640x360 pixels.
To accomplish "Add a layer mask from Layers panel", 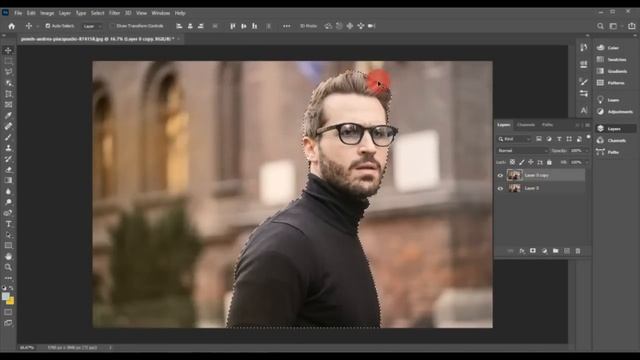I will (533, 251).
